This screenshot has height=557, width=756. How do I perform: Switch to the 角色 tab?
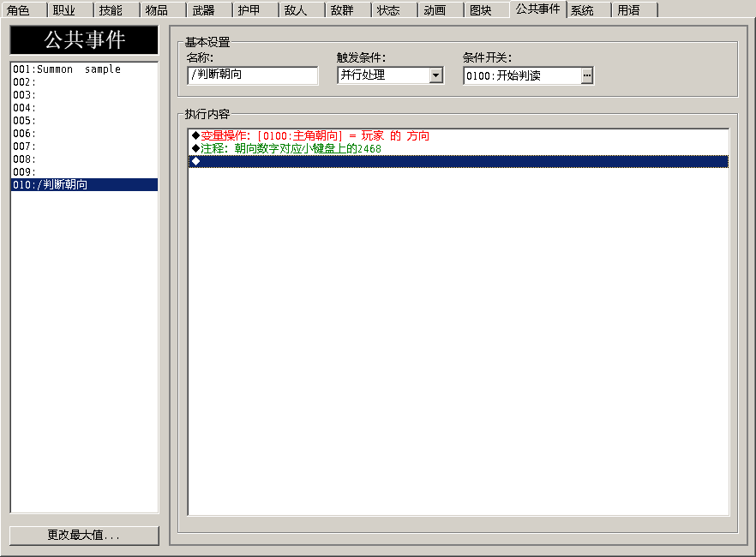click(24, 10)
